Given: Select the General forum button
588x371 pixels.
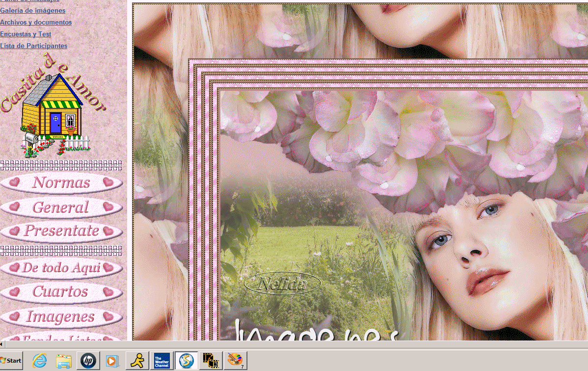Looking at the screenshot, I should pyautogui.click(x=61, y=208).
